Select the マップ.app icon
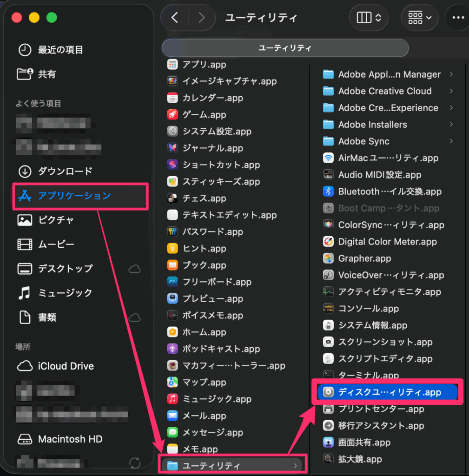The image size is (469, 476). 172,383
